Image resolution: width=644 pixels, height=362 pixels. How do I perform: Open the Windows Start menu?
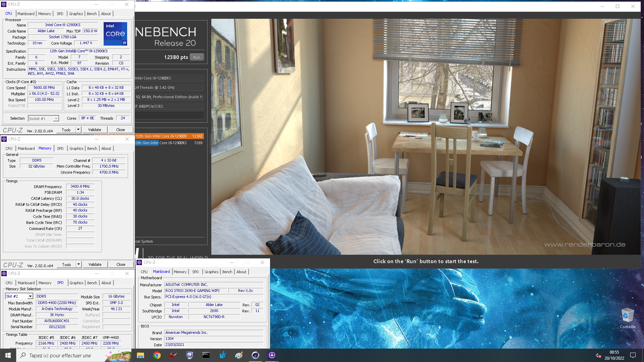click(8, 355)
